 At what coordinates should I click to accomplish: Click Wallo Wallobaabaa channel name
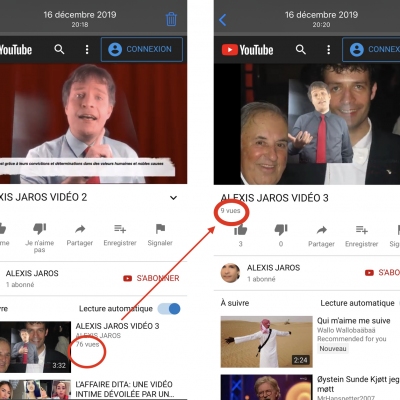pyautogui.click(x=346, y=330)
